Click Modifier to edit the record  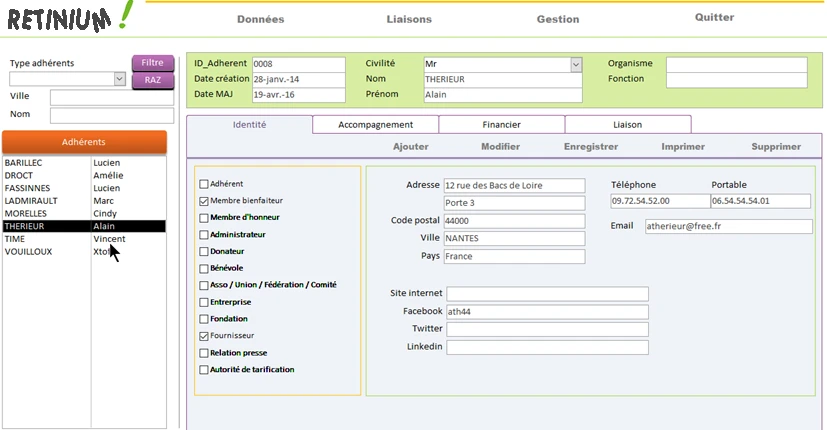pos(500,147)
